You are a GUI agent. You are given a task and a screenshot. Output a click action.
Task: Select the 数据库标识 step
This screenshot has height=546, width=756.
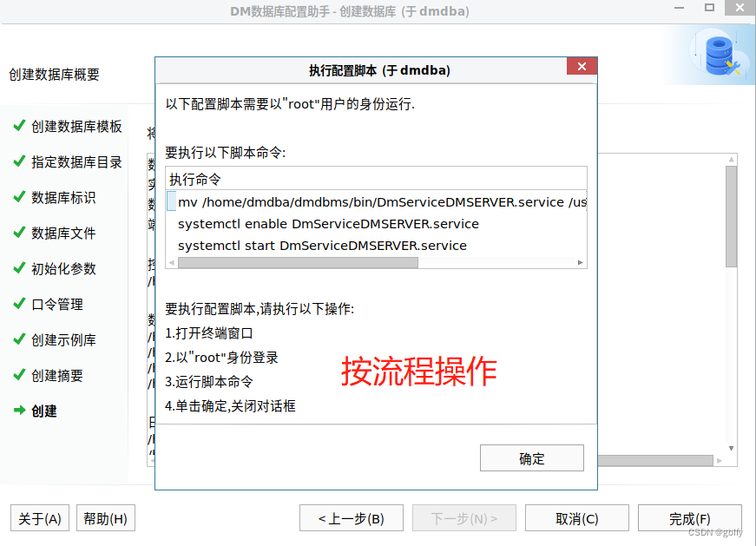[63, 197]
